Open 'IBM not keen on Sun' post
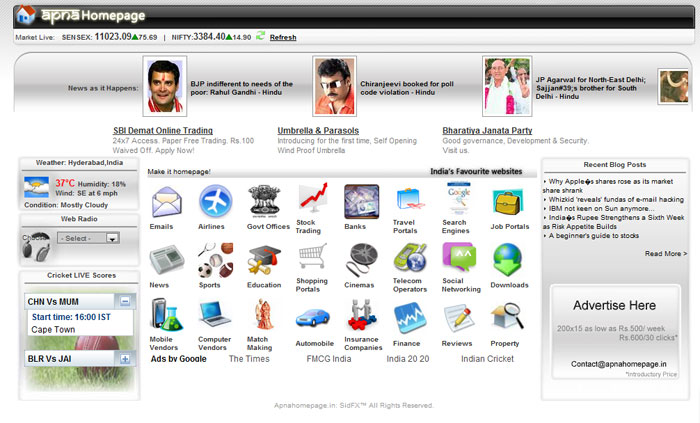 coord(601,208)
